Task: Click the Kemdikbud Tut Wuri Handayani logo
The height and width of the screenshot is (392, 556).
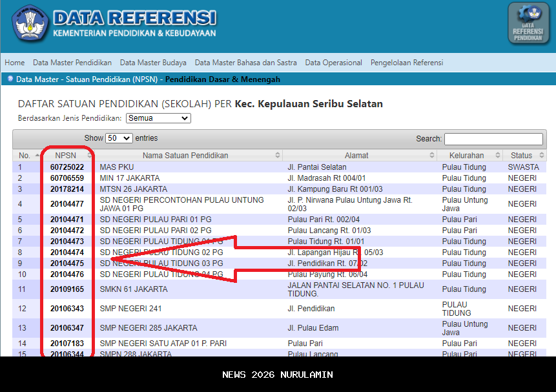Action: [30, 23]
